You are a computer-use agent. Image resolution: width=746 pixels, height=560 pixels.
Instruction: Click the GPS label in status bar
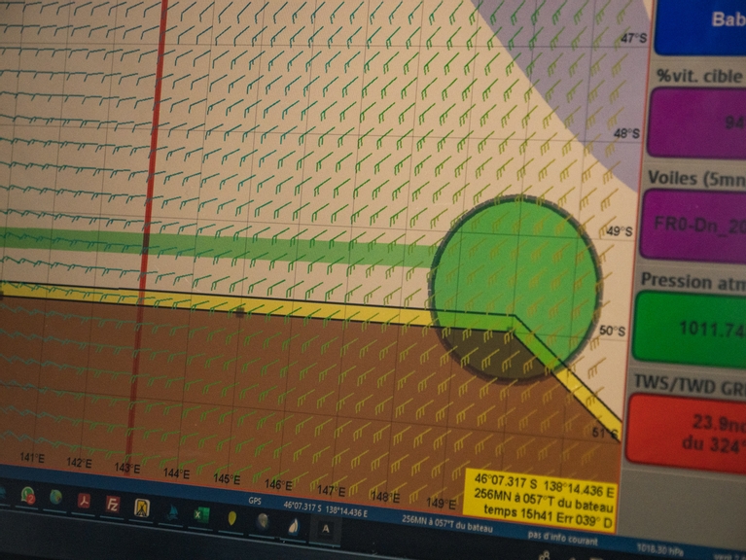256,503
